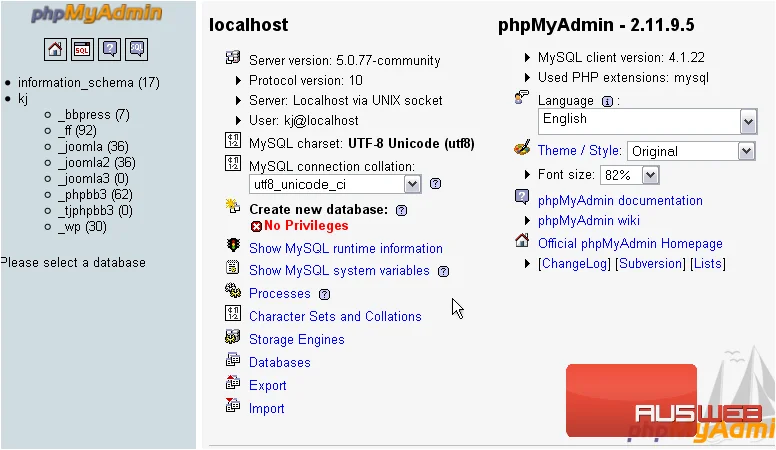Click help icon next to collation dropdown
Image resolution: width=776 pixels, height=450 pixels.
[436, 184]
